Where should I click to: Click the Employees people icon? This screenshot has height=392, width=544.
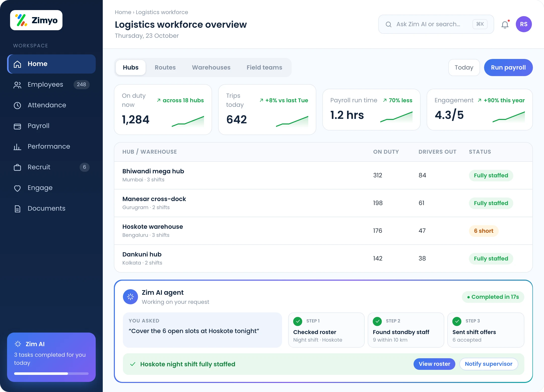[17, 85]
